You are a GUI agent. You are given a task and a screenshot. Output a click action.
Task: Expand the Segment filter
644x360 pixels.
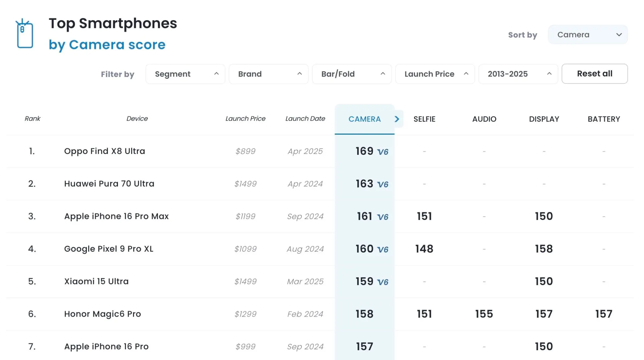185,74
